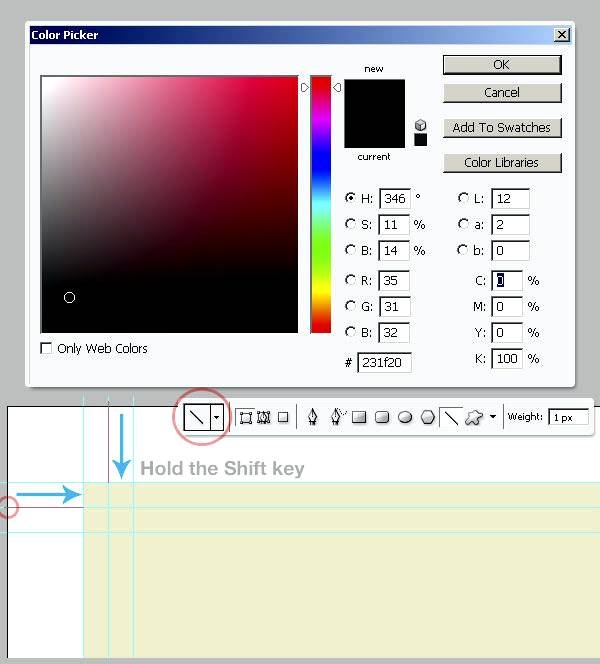Pick the Rectangle shape tool

click(359, 418)
